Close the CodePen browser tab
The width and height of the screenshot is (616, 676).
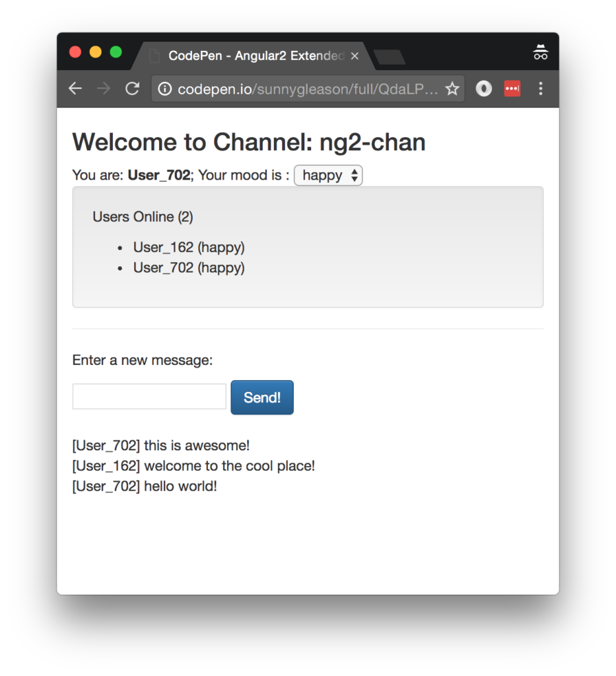pos(355,56)
